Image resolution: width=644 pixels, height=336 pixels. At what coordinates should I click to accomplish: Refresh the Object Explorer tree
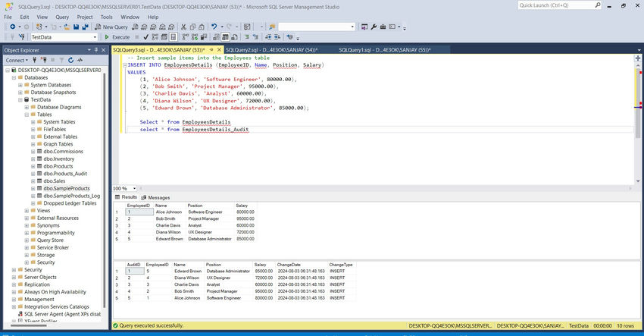[71, 60]
